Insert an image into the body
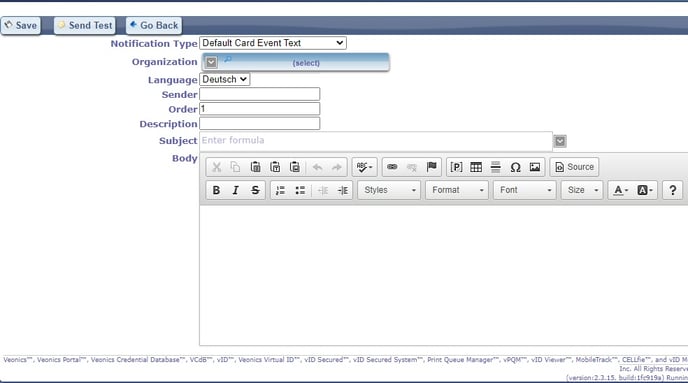 coord(534,167)
